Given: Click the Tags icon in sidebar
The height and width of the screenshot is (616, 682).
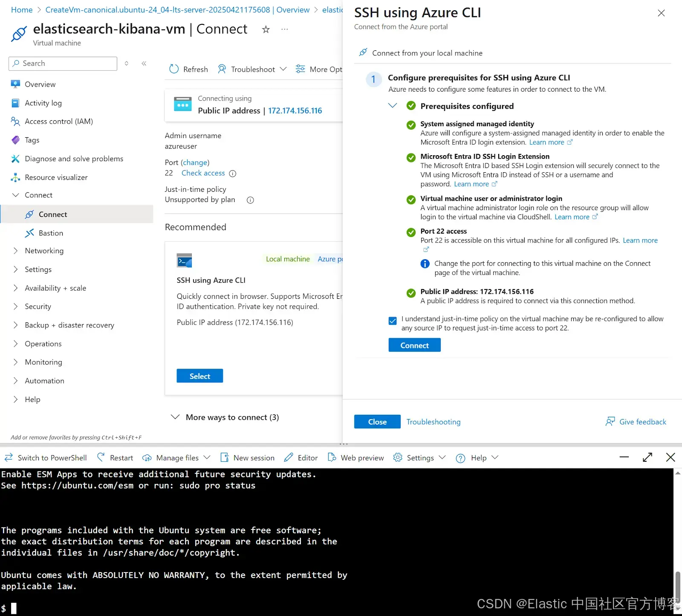Looking at the screenshot, I should coord(15,140).
